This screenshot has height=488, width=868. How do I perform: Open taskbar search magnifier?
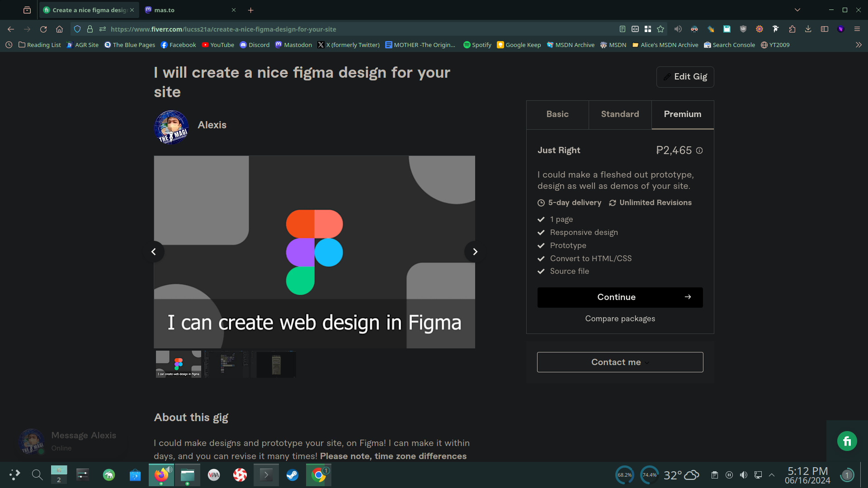37,475
